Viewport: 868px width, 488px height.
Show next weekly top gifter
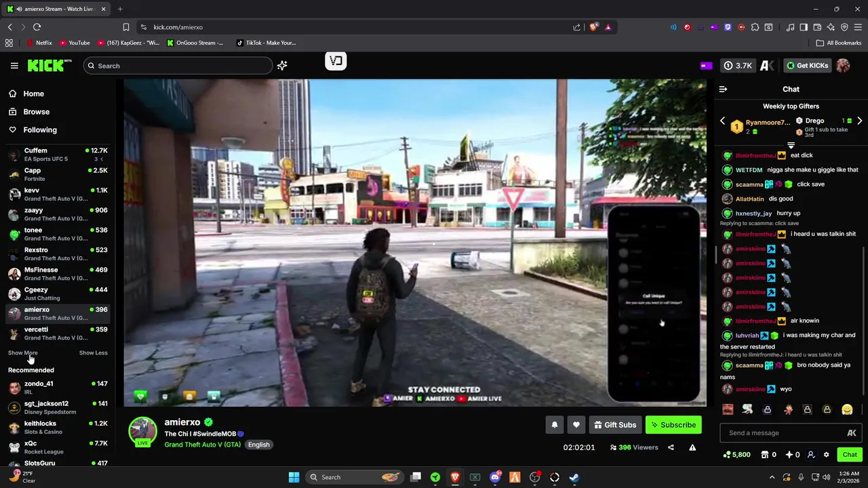tap(859, 121)
